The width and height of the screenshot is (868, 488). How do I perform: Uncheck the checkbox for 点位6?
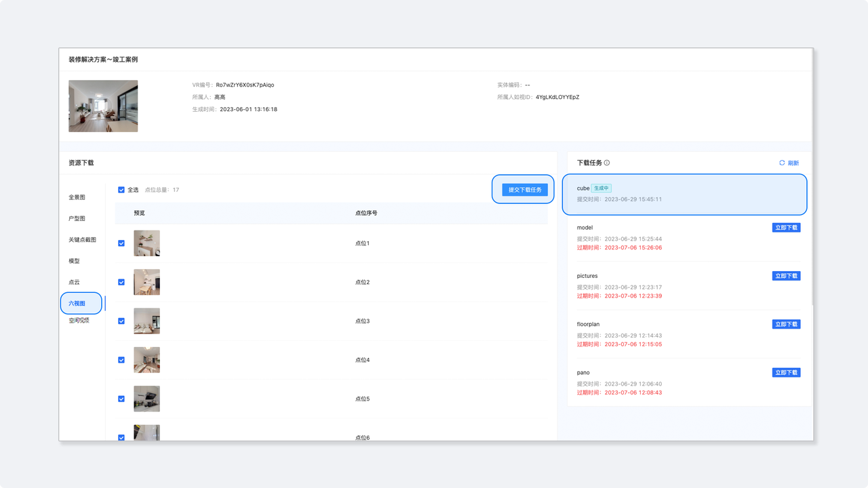tap(121, 438)
